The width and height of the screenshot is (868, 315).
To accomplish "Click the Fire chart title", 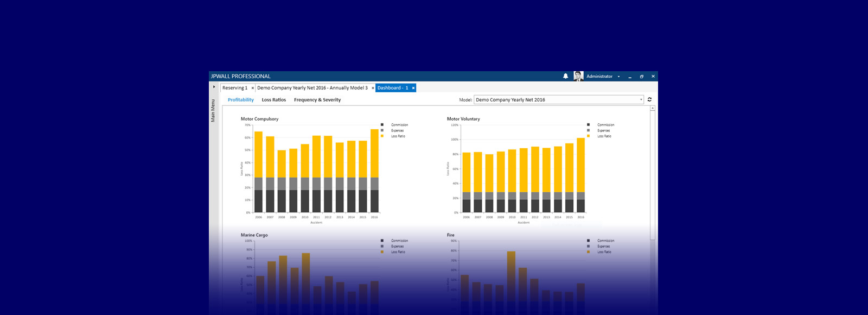I will 451,235.
